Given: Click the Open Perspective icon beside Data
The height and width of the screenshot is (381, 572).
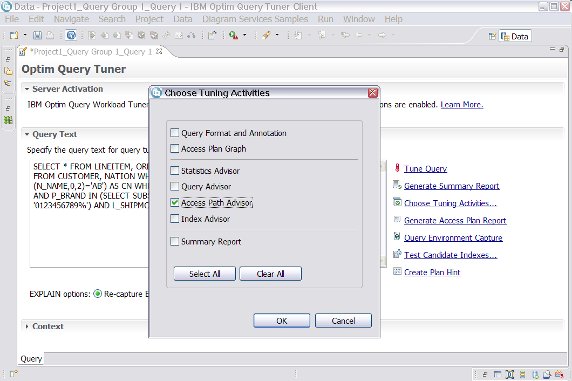Looking at the screenshot, I should coord(492,36).
